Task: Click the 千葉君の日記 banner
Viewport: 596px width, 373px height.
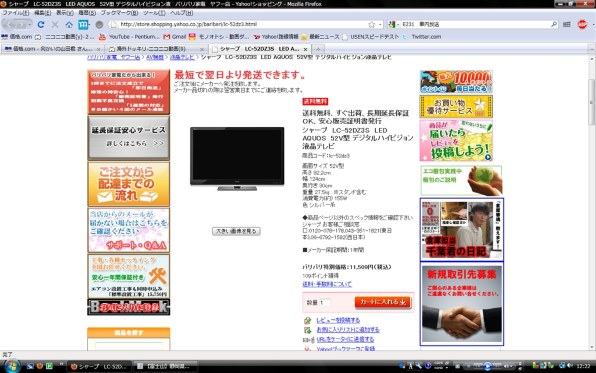Action: tap(462, 229)
